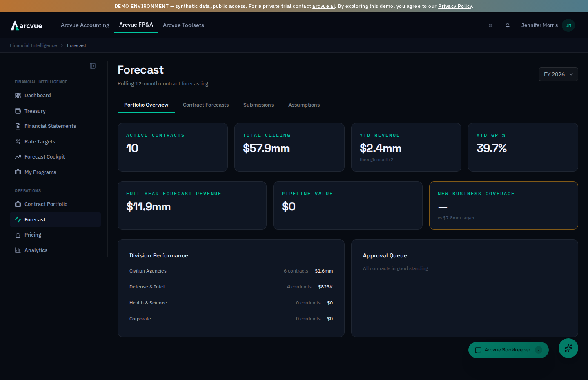The height and width of the screenshot is (380, 588).
Task: Open the Pricing calculator icon
Action: [18, 235]
